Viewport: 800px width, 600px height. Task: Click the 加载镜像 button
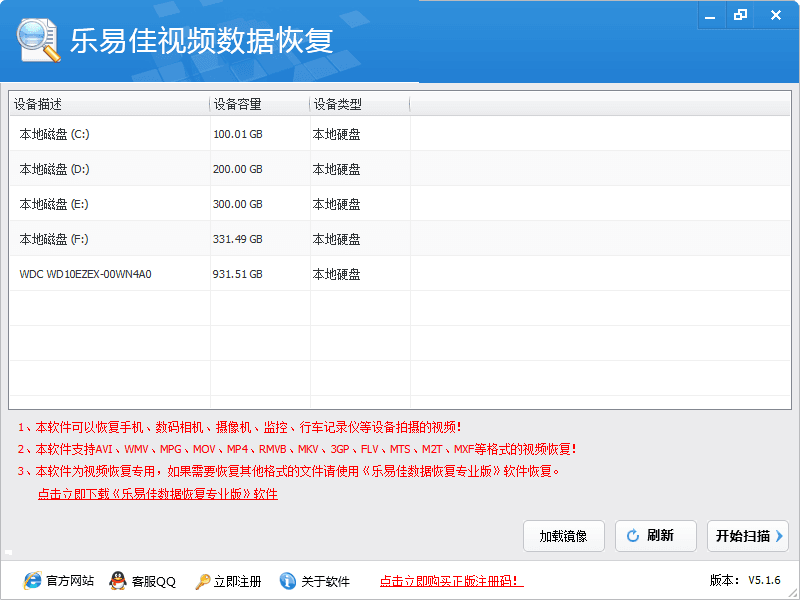564,536
